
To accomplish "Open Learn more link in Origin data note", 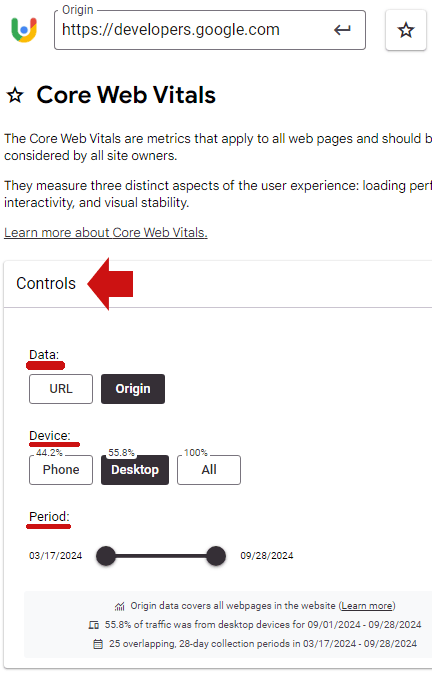I will click(367, 606).
